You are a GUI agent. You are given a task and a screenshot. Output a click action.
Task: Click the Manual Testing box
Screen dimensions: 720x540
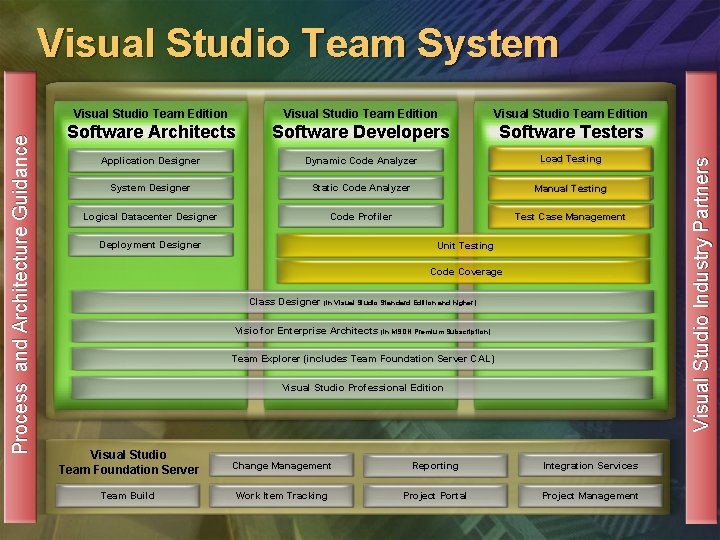coord(570,188)
